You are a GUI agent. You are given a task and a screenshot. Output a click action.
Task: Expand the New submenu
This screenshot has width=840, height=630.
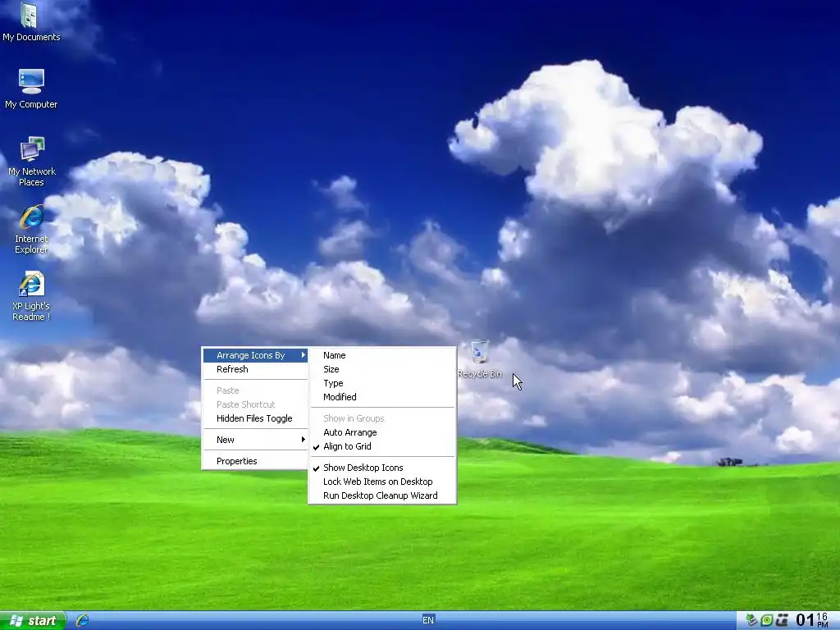coord(255,440)
